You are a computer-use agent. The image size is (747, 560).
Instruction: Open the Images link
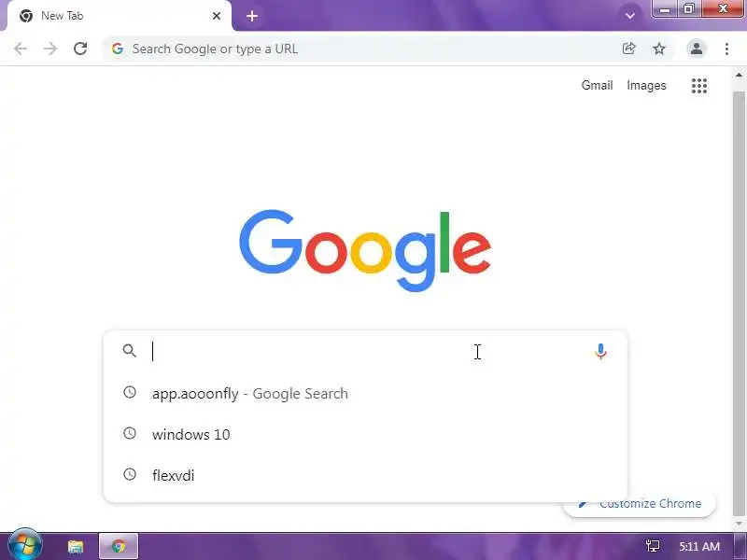pos(646,86)
